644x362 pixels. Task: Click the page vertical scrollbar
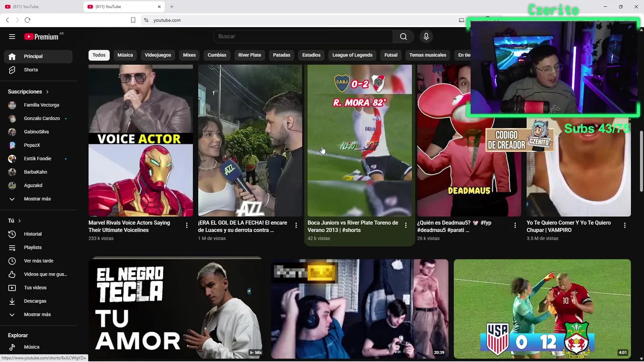(x=641, y=161)
